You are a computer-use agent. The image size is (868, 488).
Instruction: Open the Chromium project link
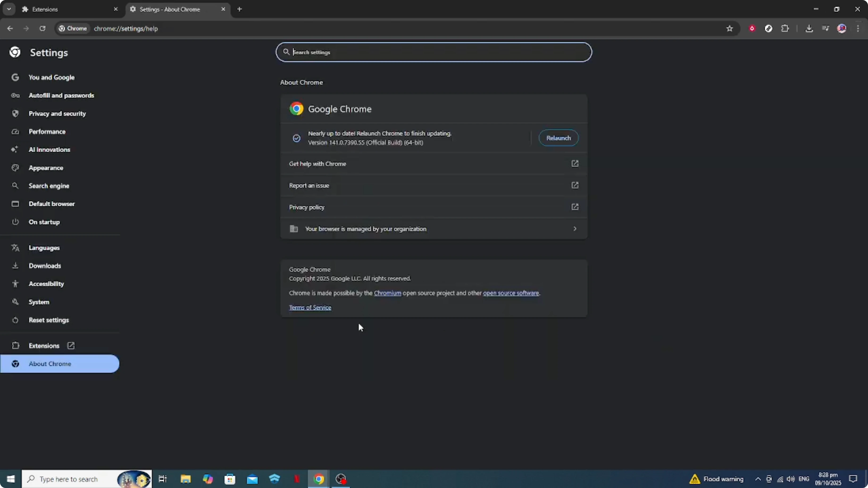click(x=387, y=293)
